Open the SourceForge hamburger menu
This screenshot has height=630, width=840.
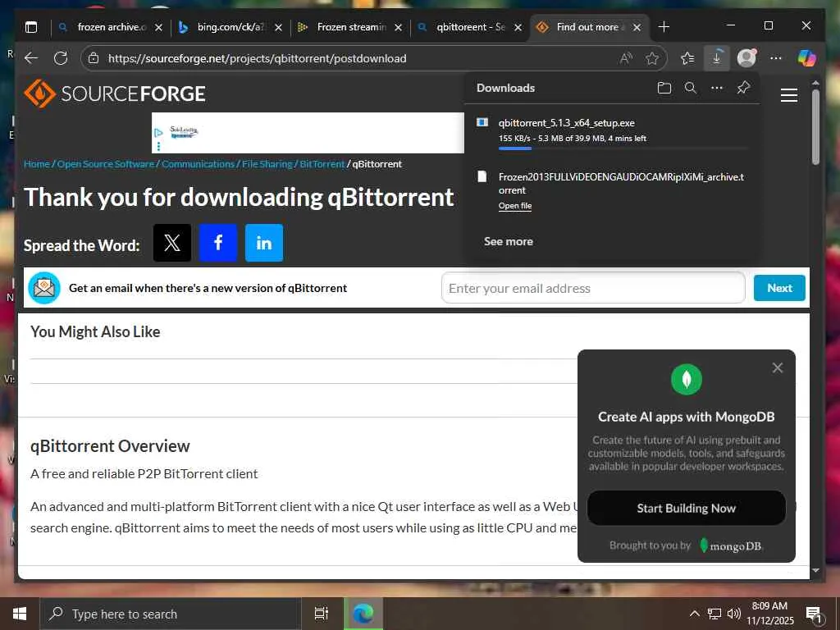[789, 95]
